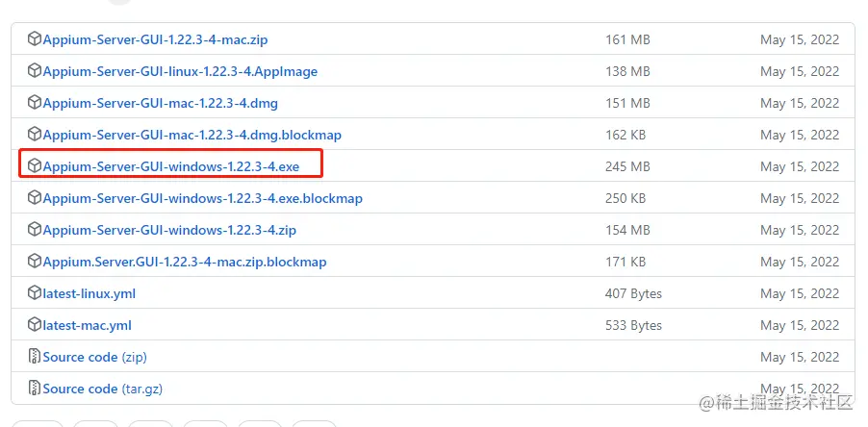This screenshot has height=427, width=868.
Task: Click the date in the latest-linux.yml row
Action: point(800,293)
